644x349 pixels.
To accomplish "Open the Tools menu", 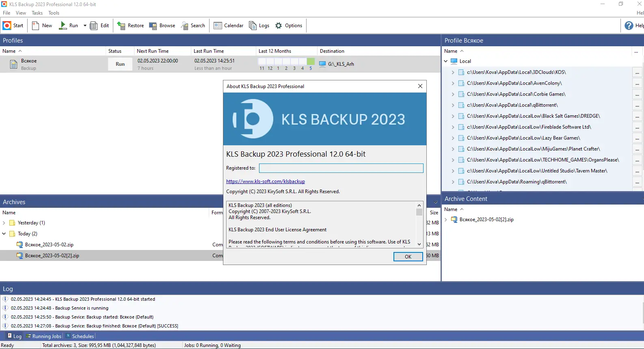I will tap(54, 13).
